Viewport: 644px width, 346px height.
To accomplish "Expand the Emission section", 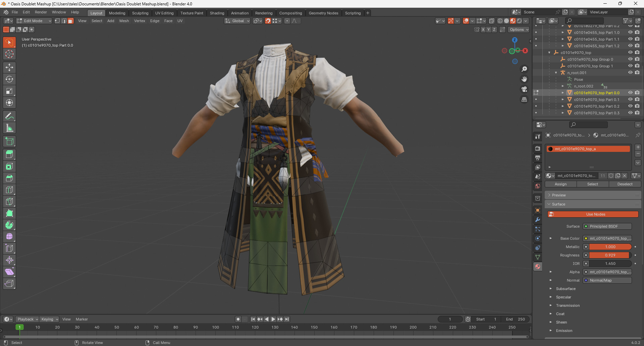I will 564,331.
